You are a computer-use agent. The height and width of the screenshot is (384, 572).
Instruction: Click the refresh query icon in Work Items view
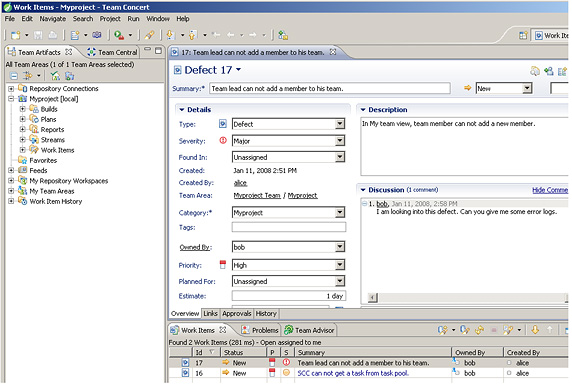tap(479, 330)
